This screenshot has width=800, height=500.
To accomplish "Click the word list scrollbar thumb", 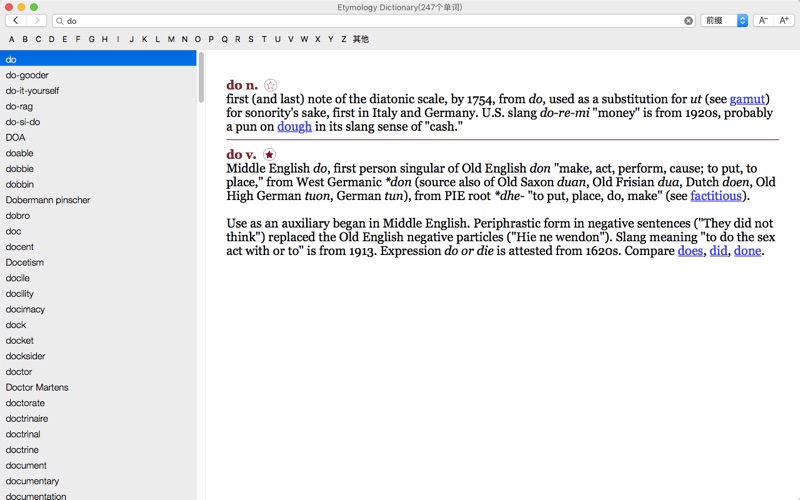I will pyautogui.click(x=201, y=78).
